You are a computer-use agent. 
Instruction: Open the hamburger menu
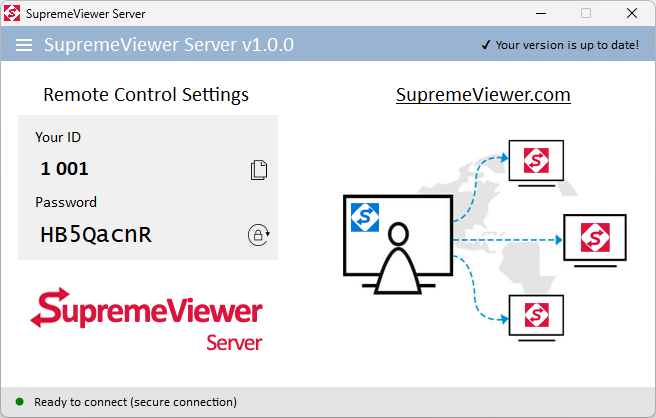pos(24,45)
